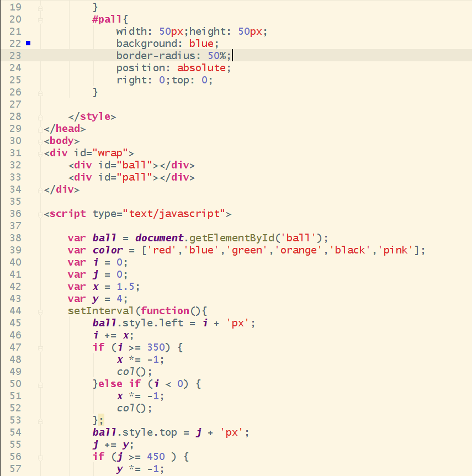Click 'green' in the color array
The image size is (472, 476).
247,250
